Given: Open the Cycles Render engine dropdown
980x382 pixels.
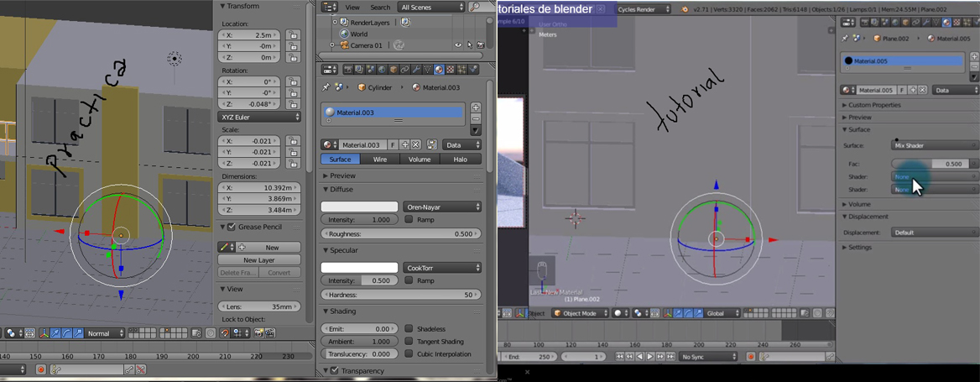Looking at the screenshot, I should [x=643, y=9].
